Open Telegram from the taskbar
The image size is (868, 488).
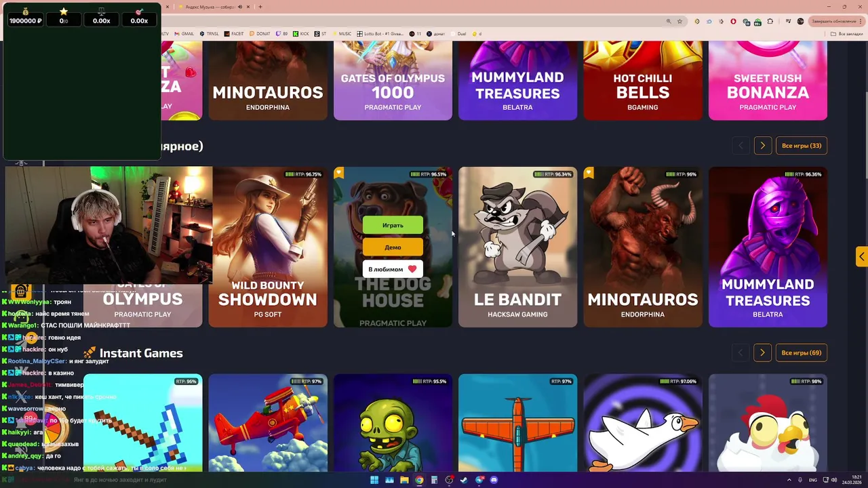click(x=479, y=480)
